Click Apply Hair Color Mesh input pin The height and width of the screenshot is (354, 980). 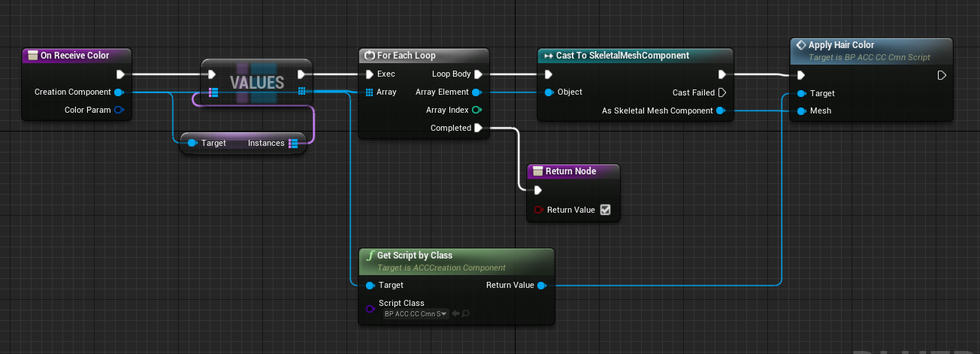point(801,111)
